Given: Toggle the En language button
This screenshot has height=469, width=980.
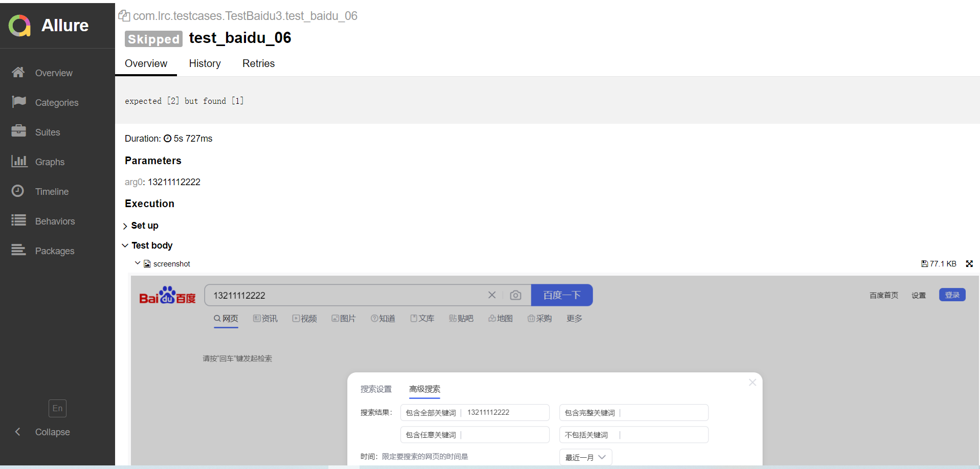Looking at the screenshot, I should tap(57, 408).
